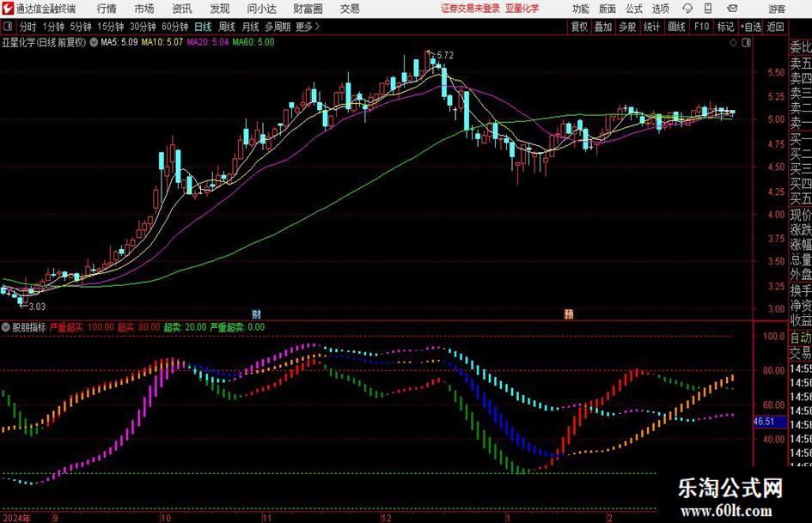Image resolution: width=812 pixels, height=523 pixels.
Task: Click the 统计 statistics button
Action: tap(651, 27)
